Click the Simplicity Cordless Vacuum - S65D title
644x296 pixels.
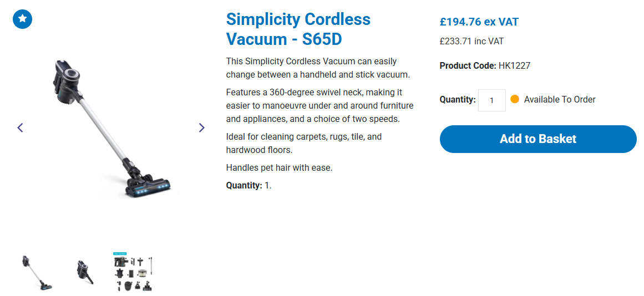click(298, 29)
